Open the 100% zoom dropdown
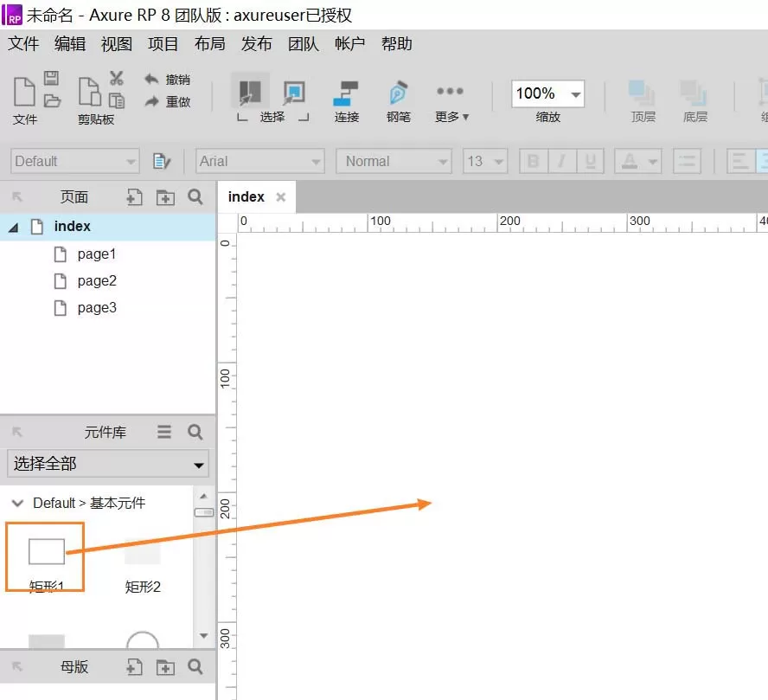768x700 pixels. (576, 93)
